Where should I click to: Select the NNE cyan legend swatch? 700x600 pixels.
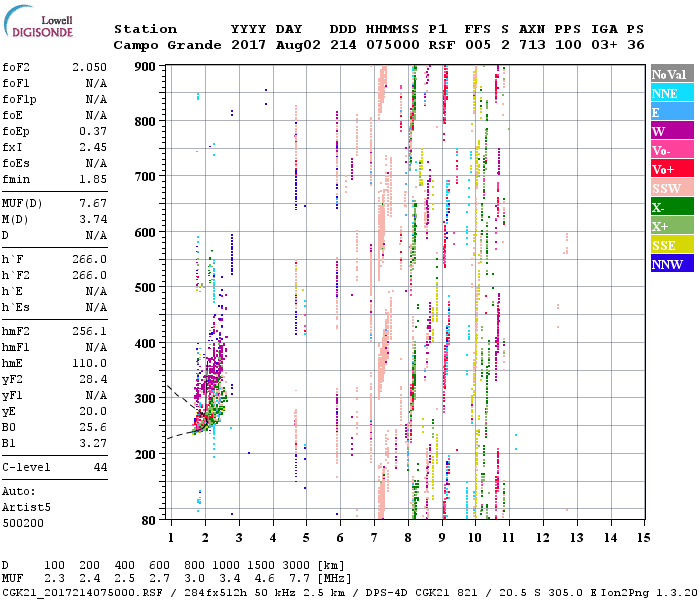672,93
